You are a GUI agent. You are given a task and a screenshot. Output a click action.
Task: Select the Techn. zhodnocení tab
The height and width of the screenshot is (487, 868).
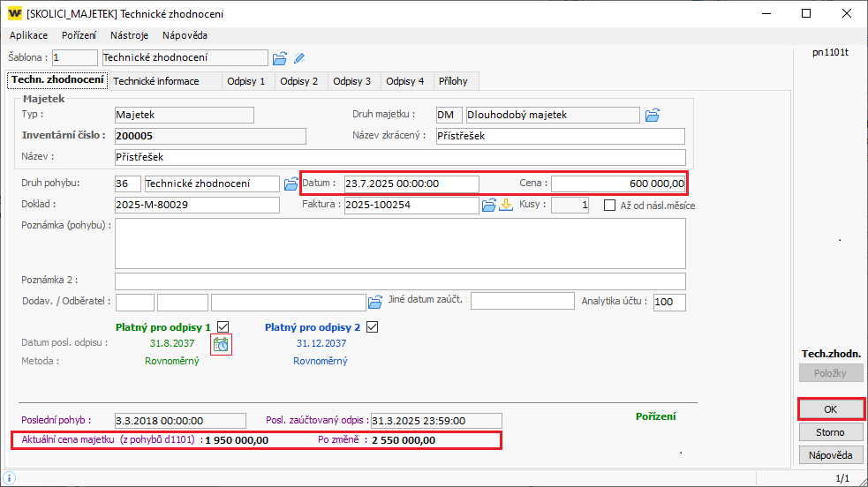click(x=57, y=79)
